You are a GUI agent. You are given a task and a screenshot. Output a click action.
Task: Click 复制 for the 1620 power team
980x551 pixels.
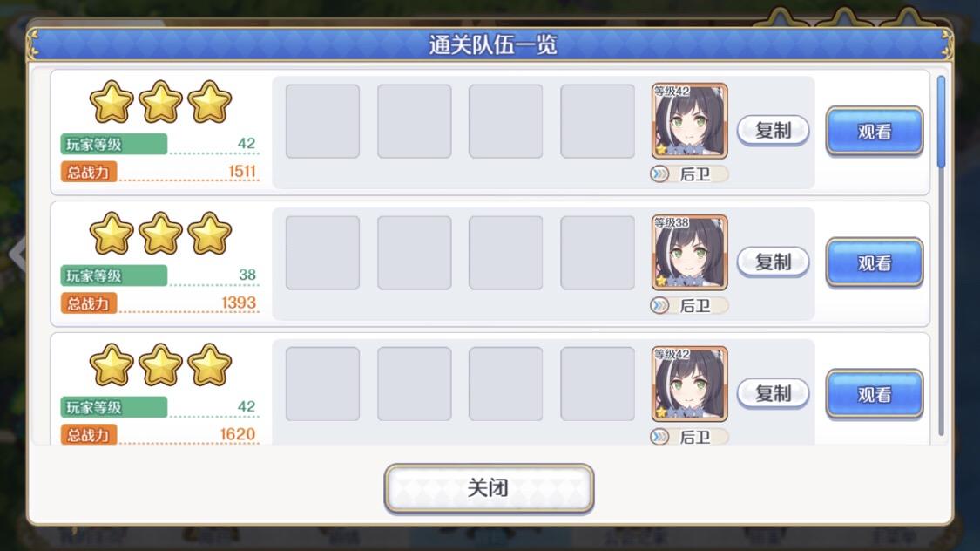[774, 393]
